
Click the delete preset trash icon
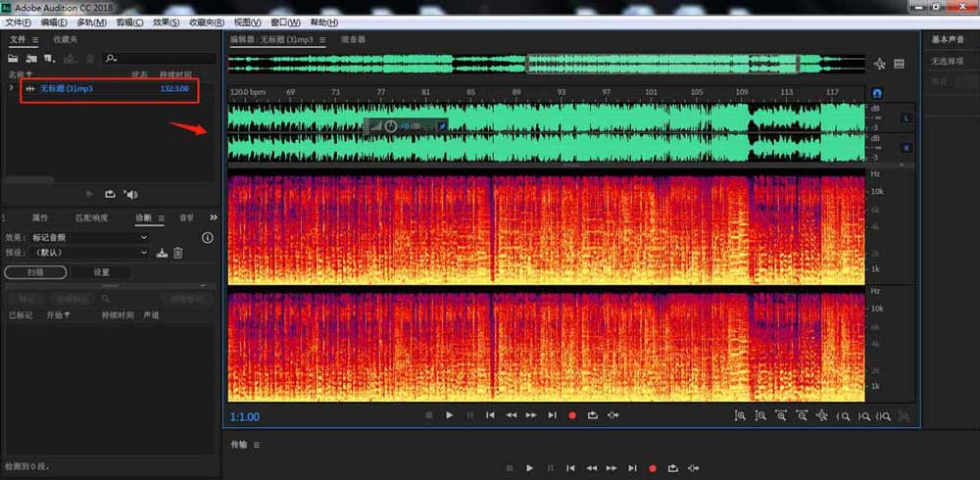[178, 253]
